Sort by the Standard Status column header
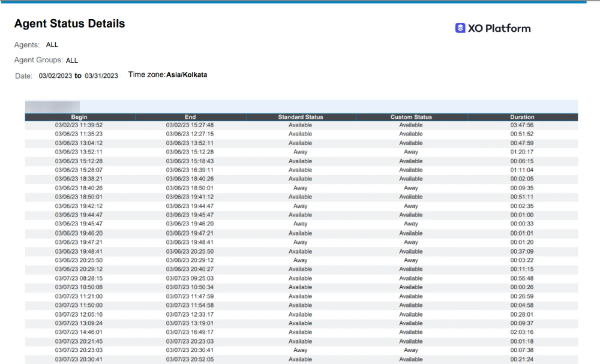Viewport: 600px width, 364px height. tap(300, 117)
